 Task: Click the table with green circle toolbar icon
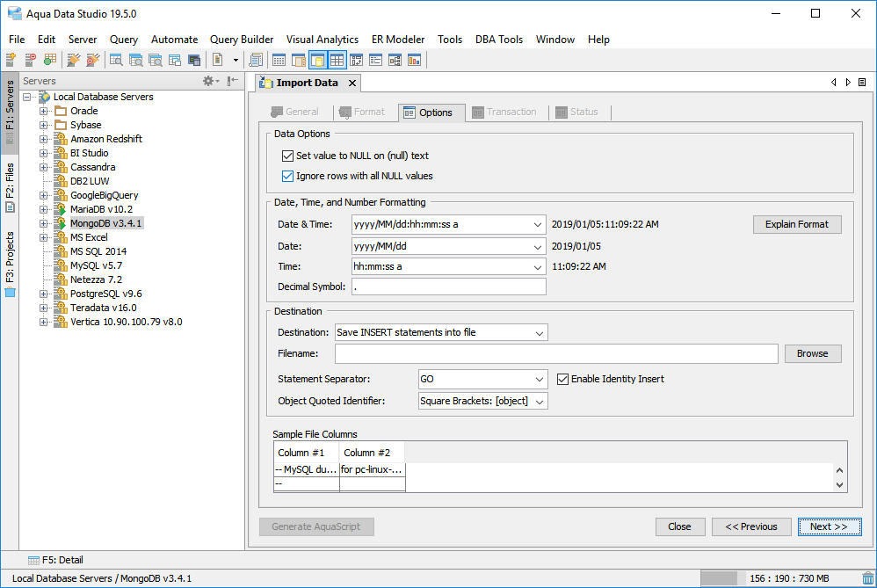click(x=50, y=60)
